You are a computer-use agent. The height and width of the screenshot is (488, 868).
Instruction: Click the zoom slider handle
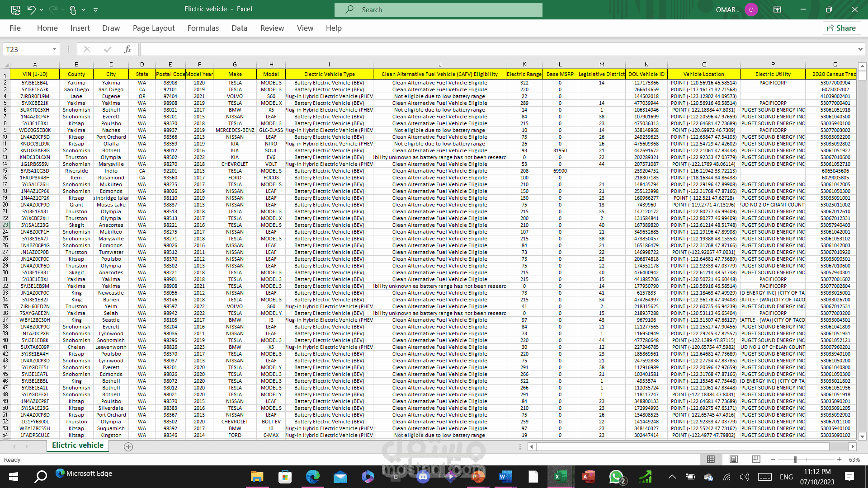click(795, 460)
